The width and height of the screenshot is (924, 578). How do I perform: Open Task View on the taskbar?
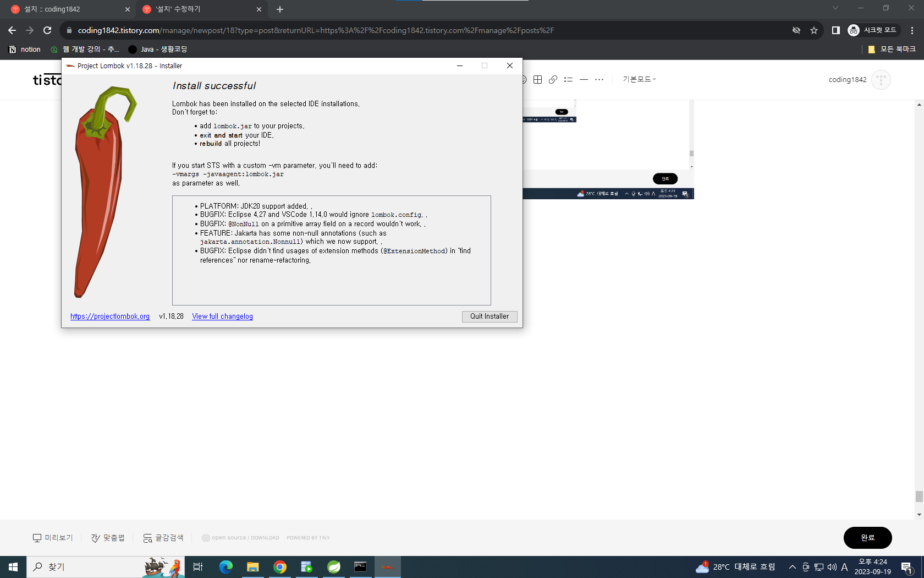[198, 567]
